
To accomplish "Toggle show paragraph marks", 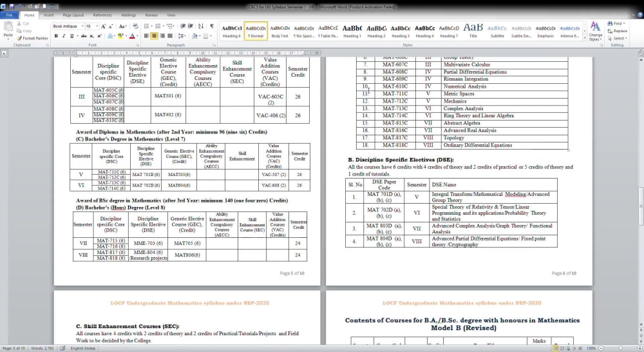I will pyautogui.click(x=211, y=26).
